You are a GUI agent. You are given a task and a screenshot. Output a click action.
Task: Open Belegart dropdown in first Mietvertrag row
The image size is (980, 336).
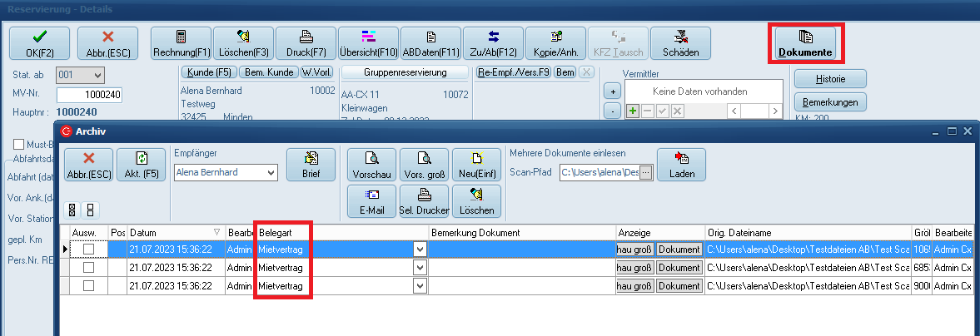(419, 249)
